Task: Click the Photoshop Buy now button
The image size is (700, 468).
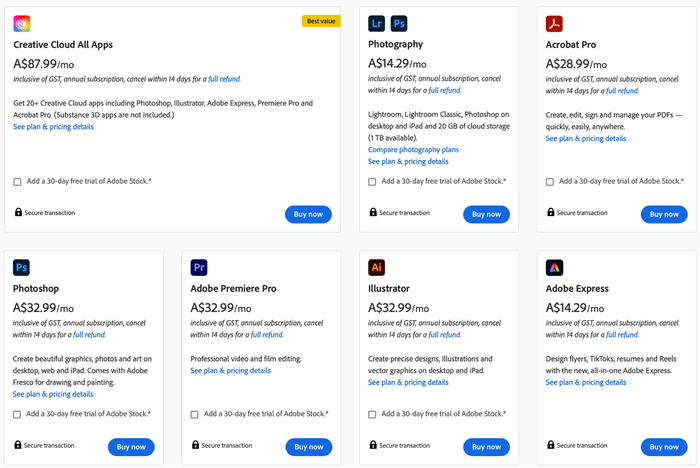Action: [x=131, y=447]
